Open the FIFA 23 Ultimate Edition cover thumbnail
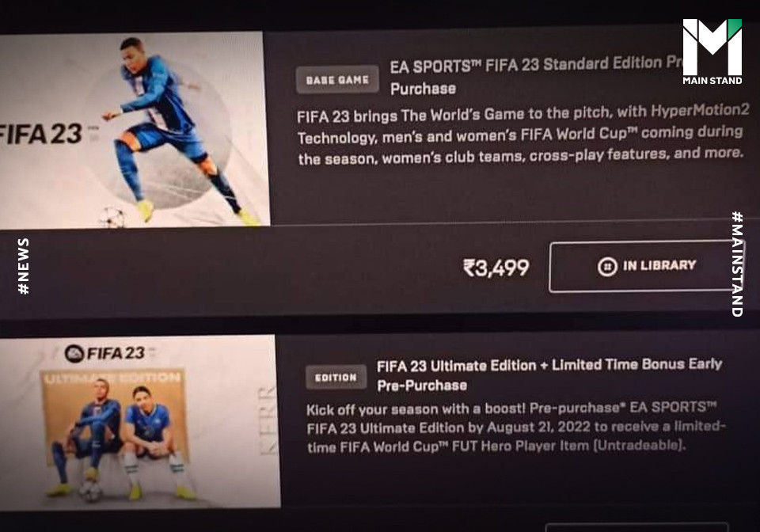 coord(139,421)
